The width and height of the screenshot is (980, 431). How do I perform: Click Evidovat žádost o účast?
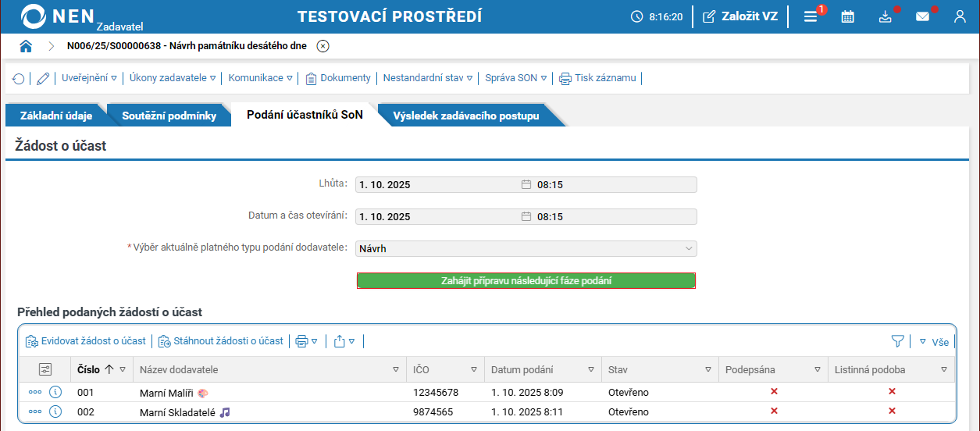tap(86, 341)
